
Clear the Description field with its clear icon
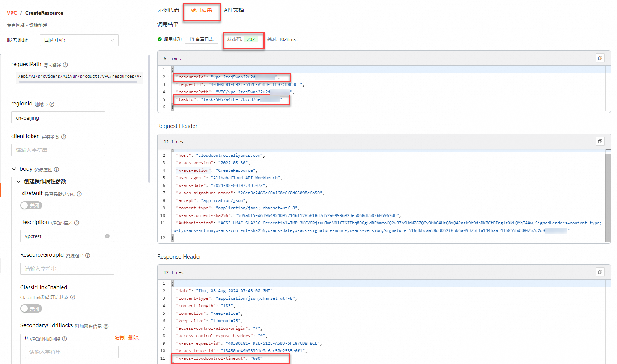click(x=107, y=236)
